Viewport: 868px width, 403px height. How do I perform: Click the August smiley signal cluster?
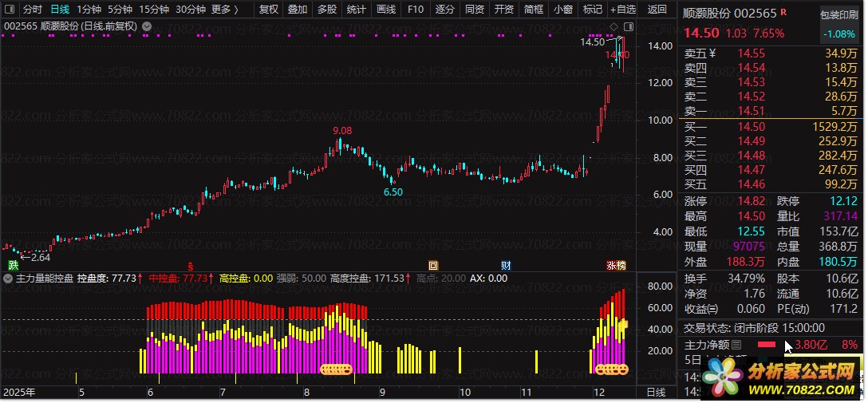pos(336,369)
